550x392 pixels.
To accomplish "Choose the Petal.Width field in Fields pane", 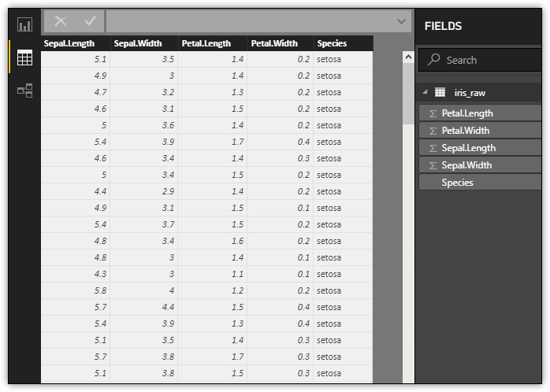I will tap(466, 131).
